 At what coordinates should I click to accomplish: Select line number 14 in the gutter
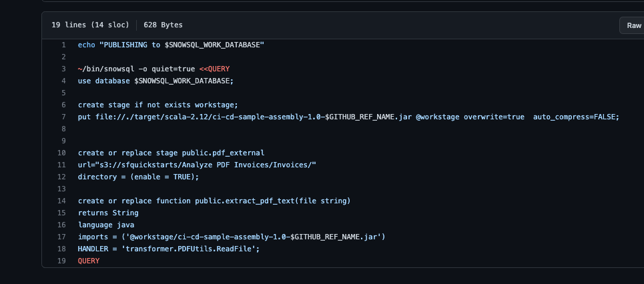coord(61,201)
